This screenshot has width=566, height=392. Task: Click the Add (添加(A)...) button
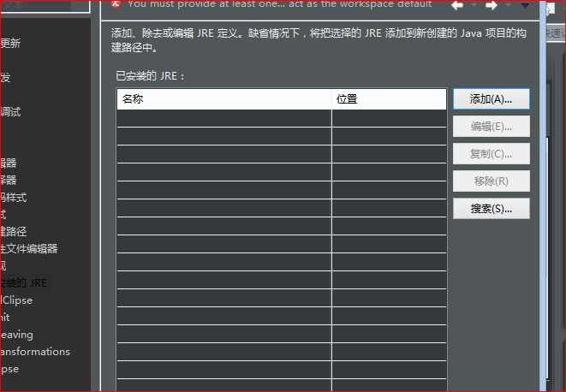click(x=492, y=99)
